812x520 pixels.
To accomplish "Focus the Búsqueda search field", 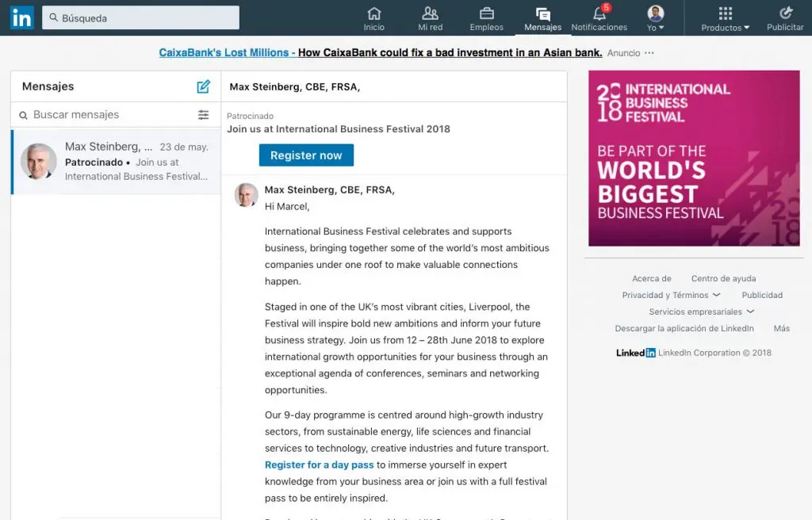I will click(x=140, y=17).
